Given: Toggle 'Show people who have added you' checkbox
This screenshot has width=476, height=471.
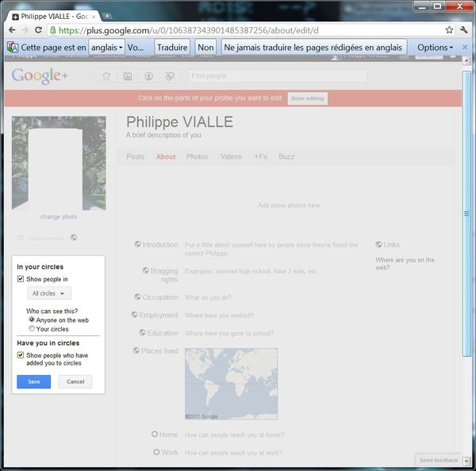Looking at the screenshot, I should point(21,356).
